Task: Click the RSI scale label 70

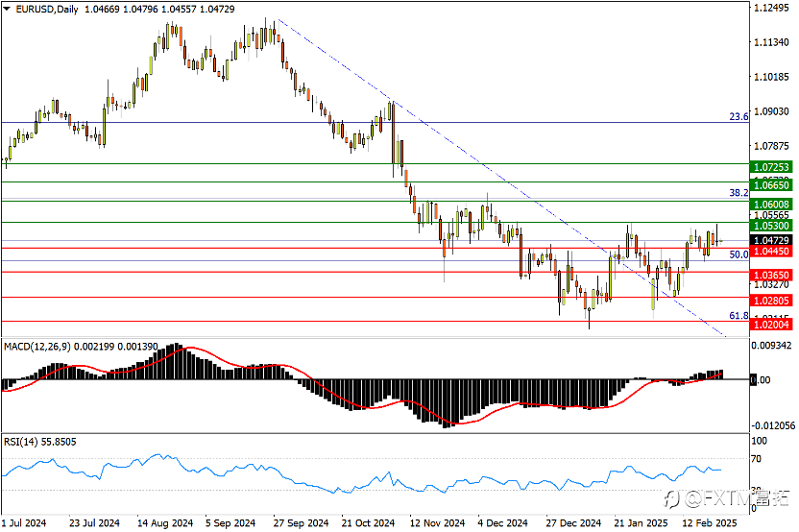Action: click(x=757, y=459)
